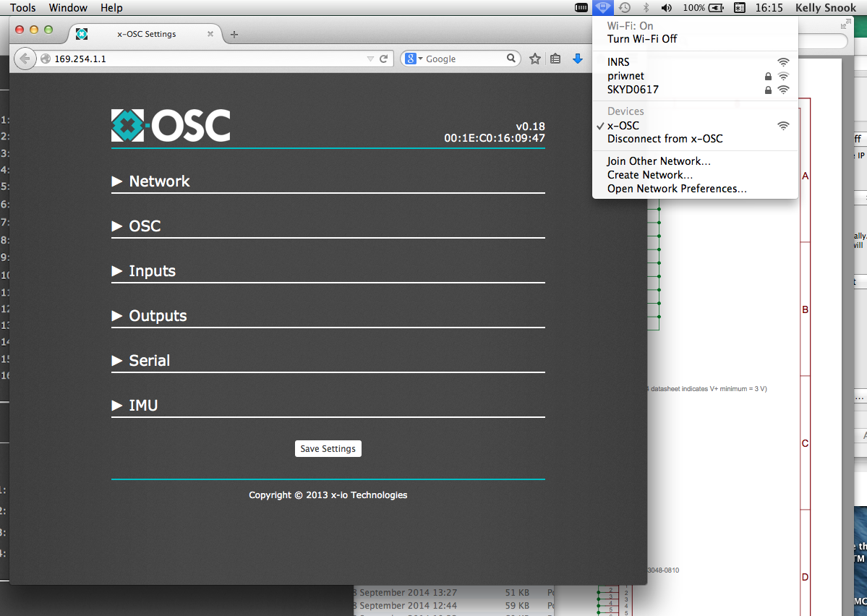Screen dimensions: 867x616
Task: Join the priwnet network
Action: (x=695, y=76)
